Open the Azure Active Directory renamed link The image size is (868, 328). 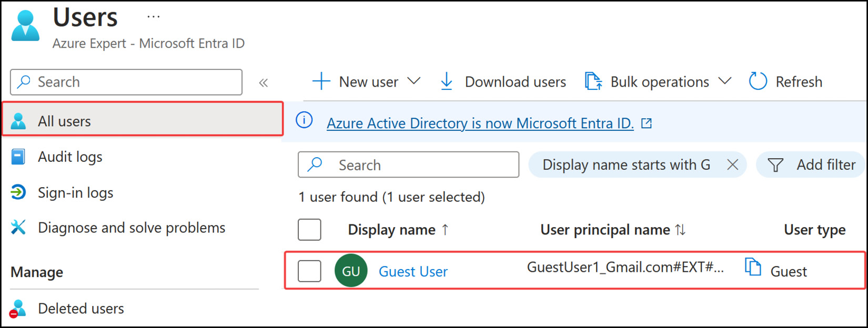click(480, 123)
